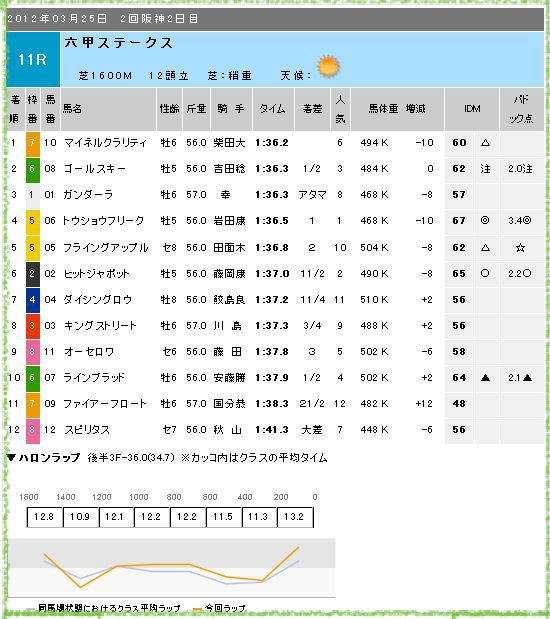Viewport: 550px width, 619px height.
Task: Click lap time box 12.8
Action: pos(45,517)
